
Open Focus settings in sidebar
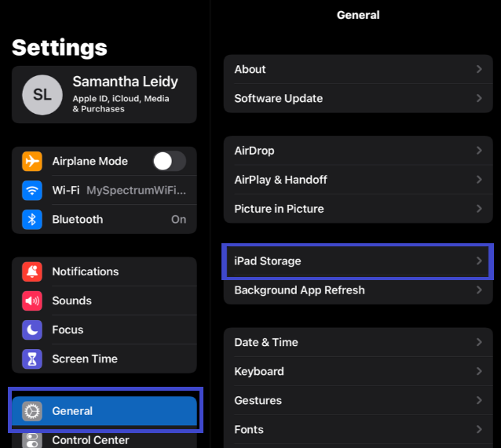pyautogui.click(x=104, y=330)
